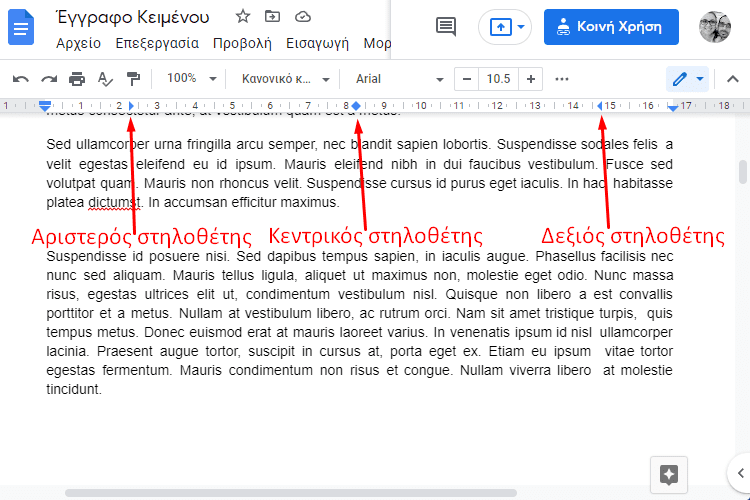Click the right indent marker on ruler
The width and height of the screenshot is (750, 500).
coord(673,107)
